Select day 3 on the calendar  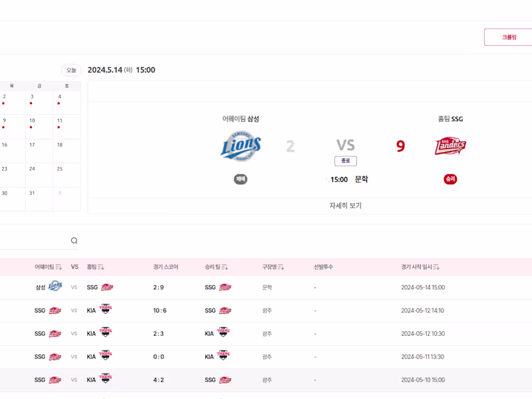(x=32, y=97)
